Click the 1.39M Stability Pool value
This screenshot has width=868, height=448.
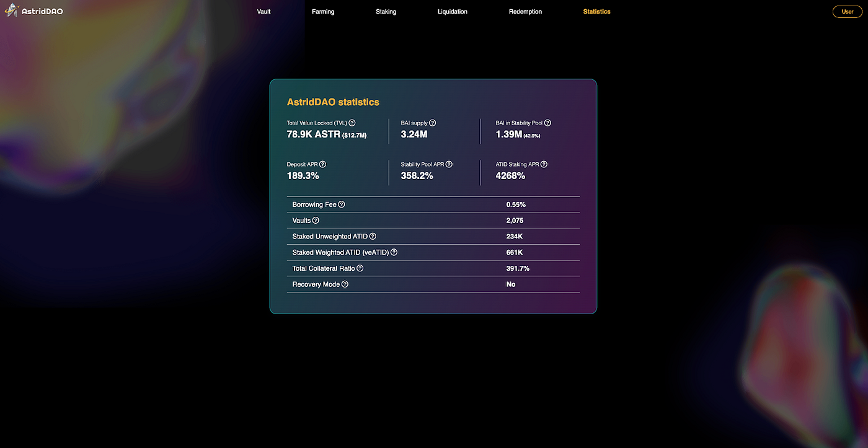pos(508,134)
